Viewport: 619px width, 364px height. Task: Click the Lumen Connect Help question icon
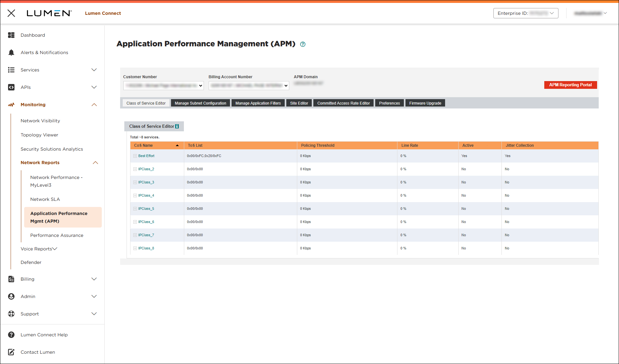[x=11, y=335]
